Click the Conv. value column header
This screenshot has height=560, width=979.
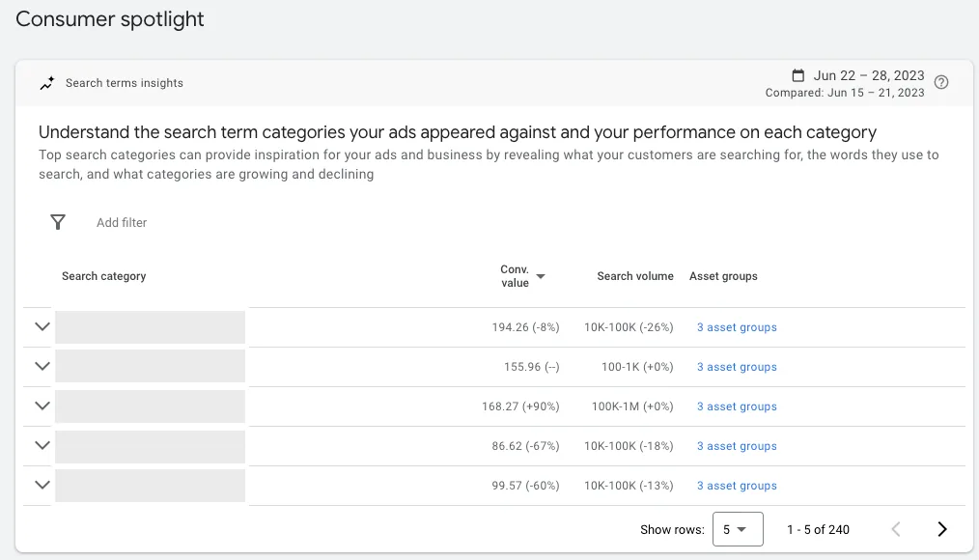coord(515,276)
